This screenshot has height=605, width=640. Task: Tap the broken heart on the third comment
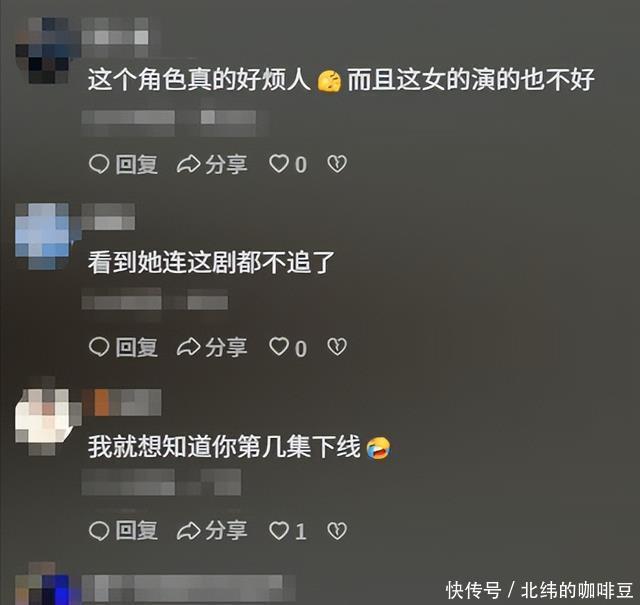coord(337,531)
